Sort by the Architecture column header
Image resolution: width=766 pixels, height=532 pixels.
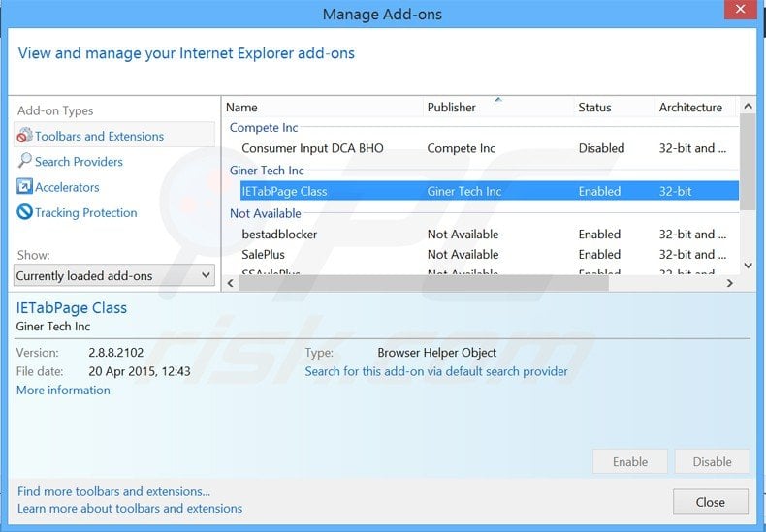coord(694,108)
